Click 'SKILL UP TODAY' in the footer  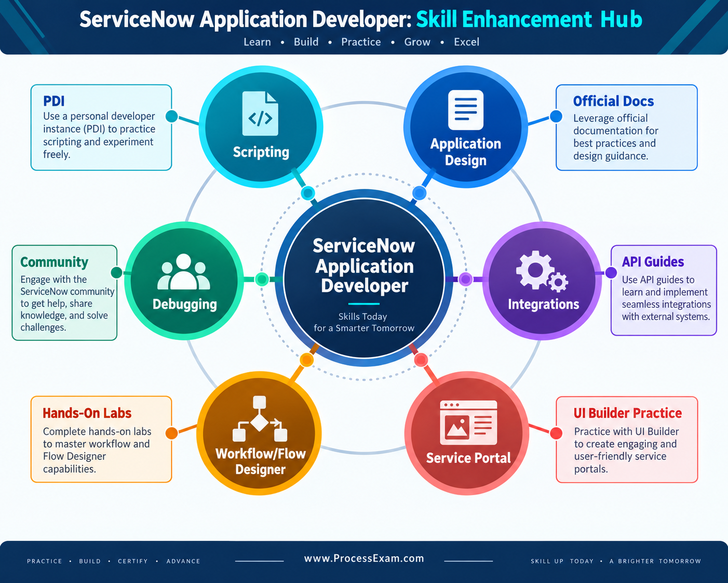[562, 561]
